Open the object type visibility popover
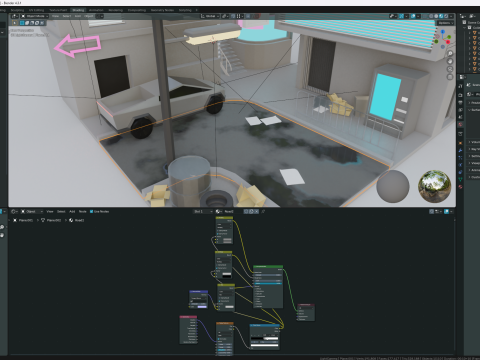The width and height of the screenshot is (480, 360). pos(393,16)
